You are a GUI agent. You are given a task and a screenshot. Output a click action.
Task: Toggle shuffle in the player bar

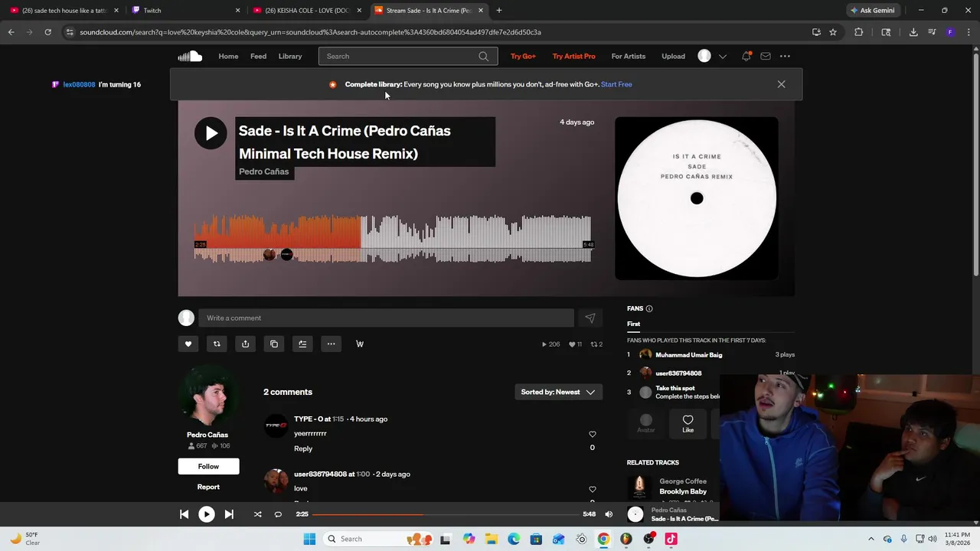[257, 514]
